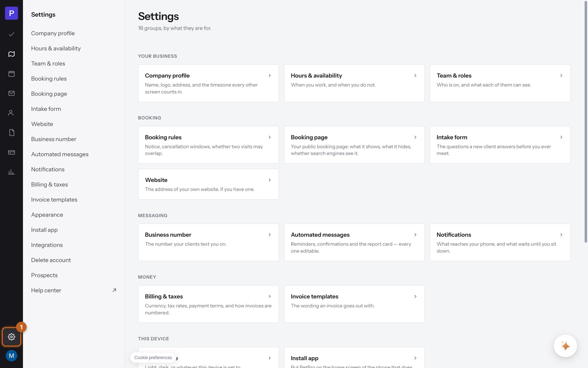Open the sparkle assistant button

point(565,346)
